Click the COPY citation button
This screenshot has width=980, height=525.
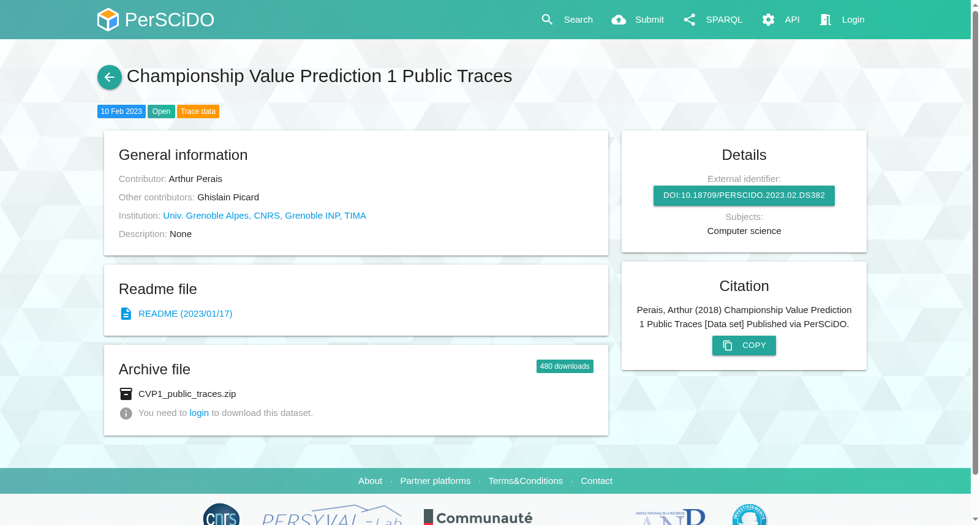[x=744, y=346]
